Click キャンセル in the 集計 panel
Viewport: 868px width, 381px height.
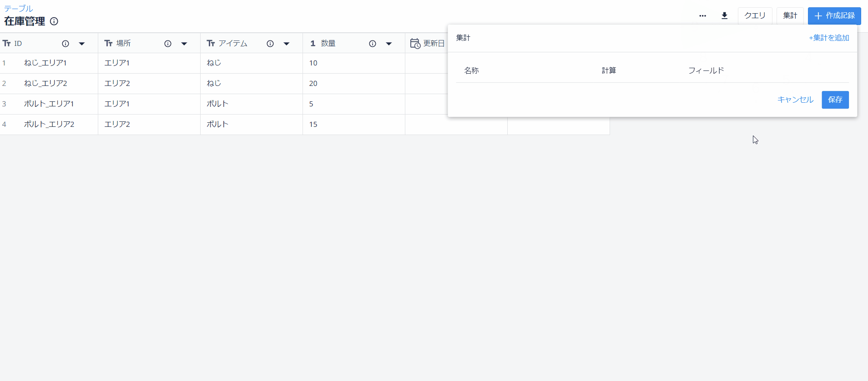795,100
